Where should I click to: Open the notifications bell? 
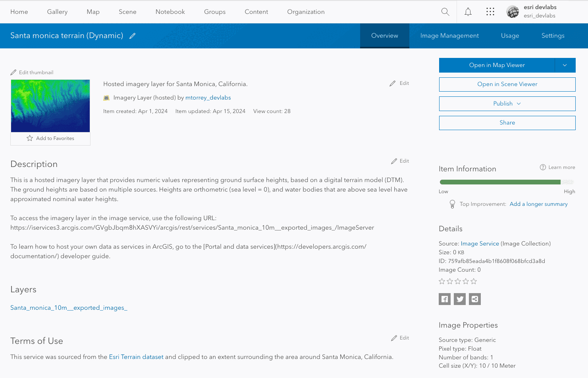468,12
